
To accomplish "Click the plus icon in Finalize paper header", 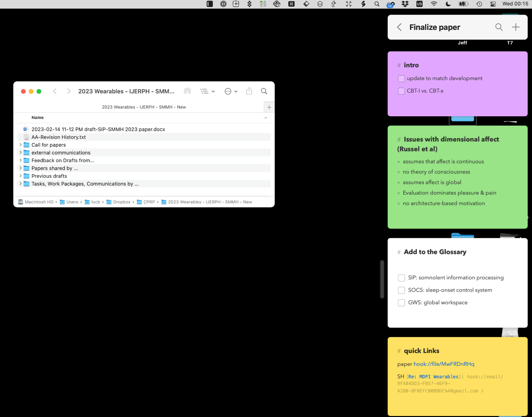I will coord(516,27).
